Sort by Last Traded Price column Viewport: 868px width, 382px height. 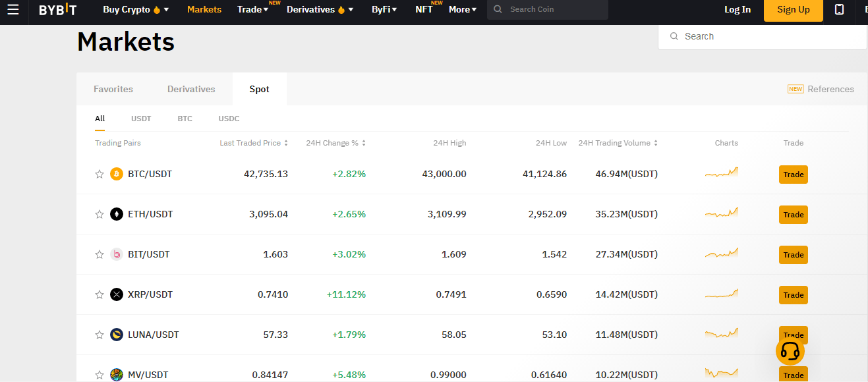254,143
